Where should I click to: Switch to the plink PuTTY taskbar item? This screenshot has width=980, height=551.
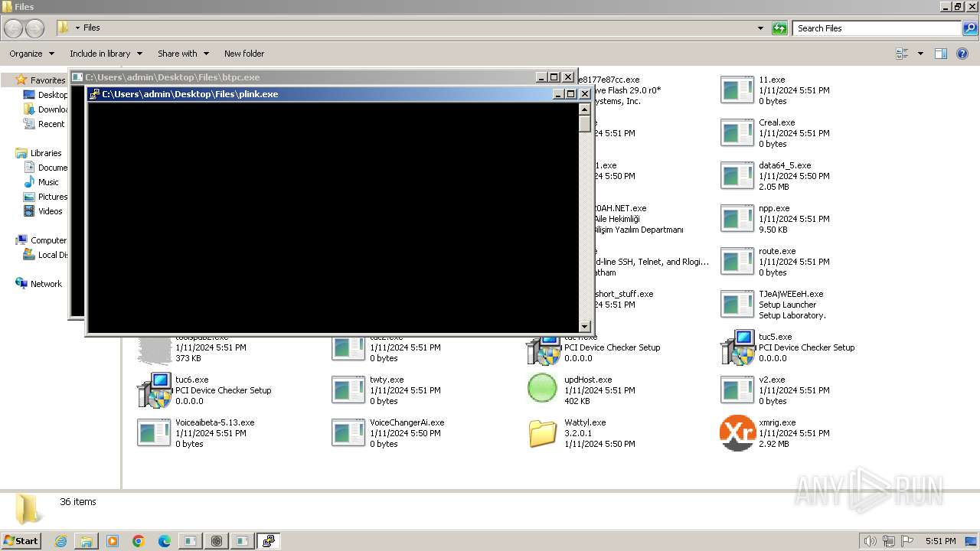coord(269,541)
